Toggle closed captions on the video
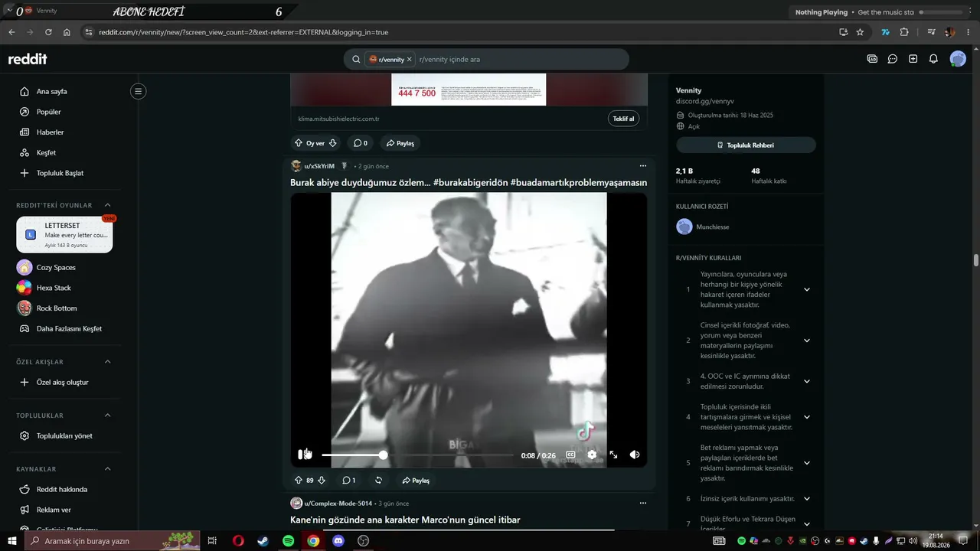This screenshot has width=980, height=551. [570, 455]
